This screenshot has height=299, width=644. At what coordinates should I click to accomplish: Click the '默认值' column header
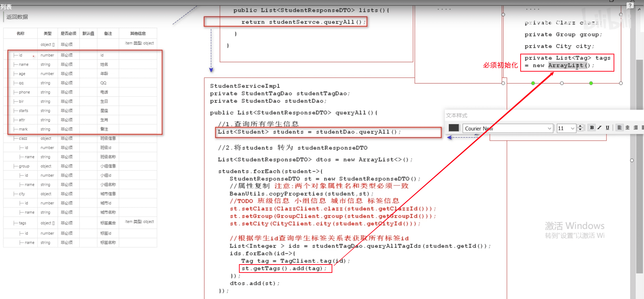click(88, 33)
